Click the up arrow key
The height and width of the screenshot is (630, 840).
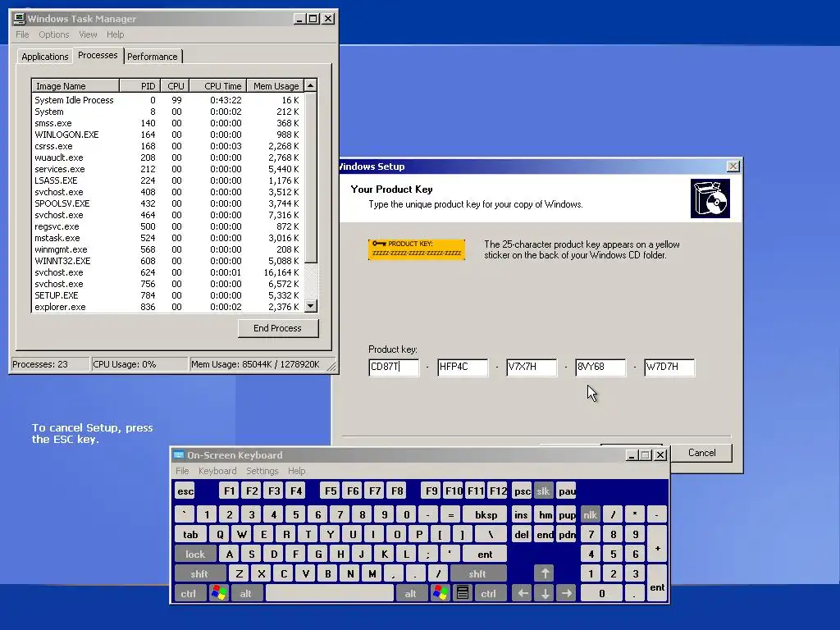pos(545,573)
